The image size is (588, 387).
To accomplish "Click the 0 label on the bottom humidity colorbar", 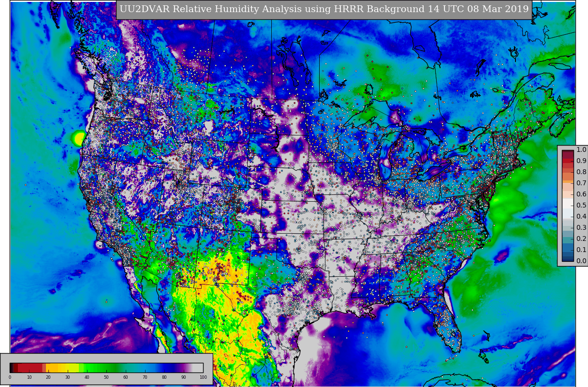I will [10, 377].
